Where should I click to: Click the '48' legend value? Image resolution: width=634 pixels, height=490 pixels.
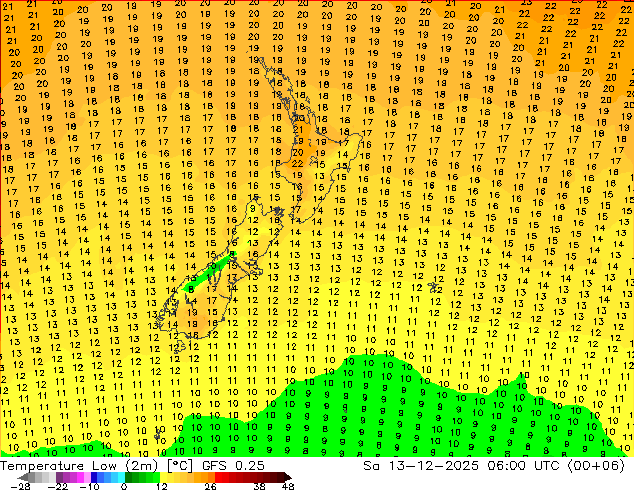tap(288, 486)
